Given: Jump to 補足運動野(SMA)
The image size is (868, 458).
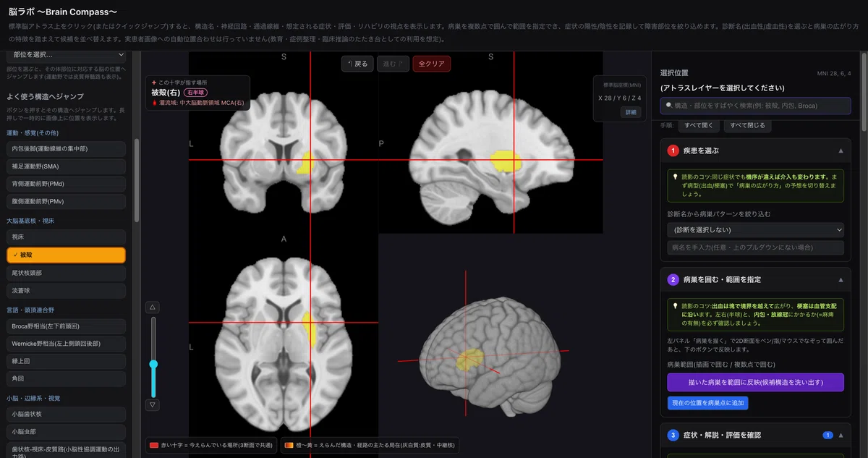Looking at the screenshot, I should [x=67, y=166].
